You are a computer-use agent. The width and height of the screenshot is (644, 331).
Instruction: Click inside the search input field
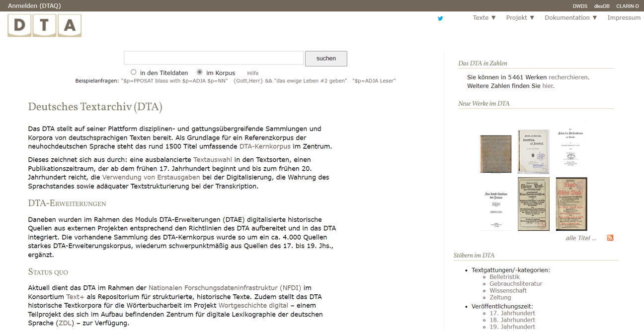213,58
